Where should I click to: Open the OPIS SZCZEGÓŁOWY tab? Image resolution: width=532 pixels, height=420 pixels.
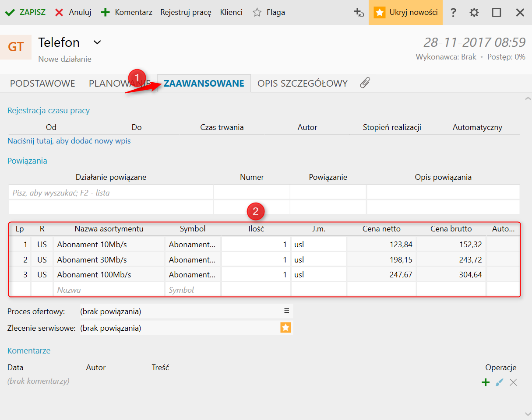pyautogui.click(x=302, y=84)
